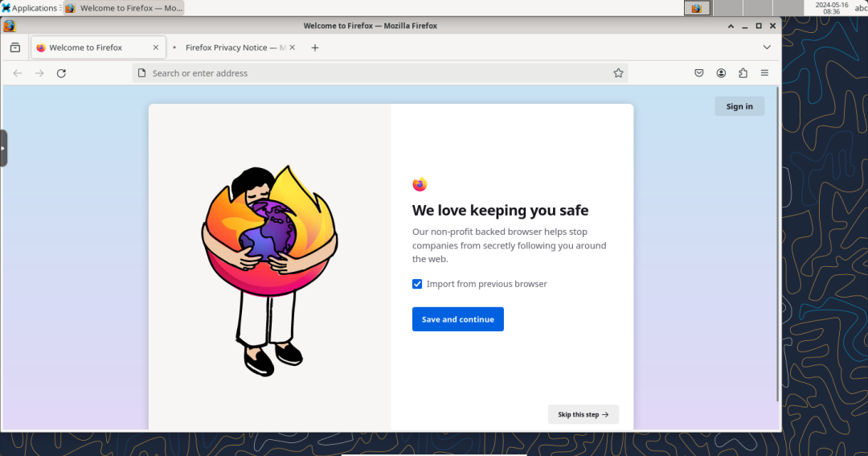Click the page icon in address bar
Viewport: 868px width, 456px height.
coord(141,73)
